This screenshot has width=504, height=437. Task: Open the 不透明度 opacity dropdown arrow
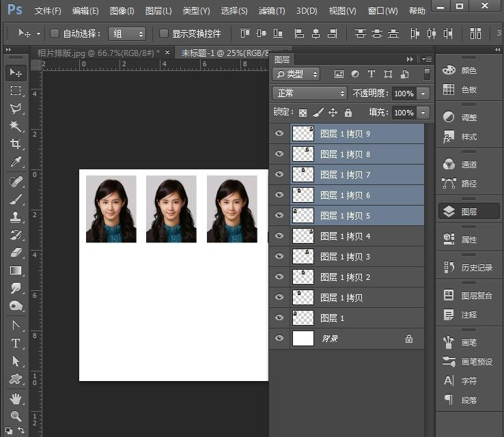tap(424, 94)
